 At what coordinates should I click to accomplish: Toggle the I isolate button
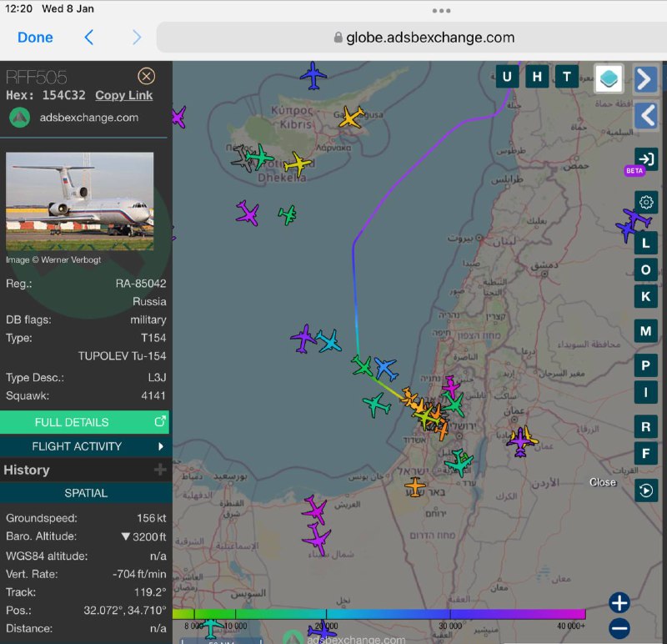click(645, 392)
